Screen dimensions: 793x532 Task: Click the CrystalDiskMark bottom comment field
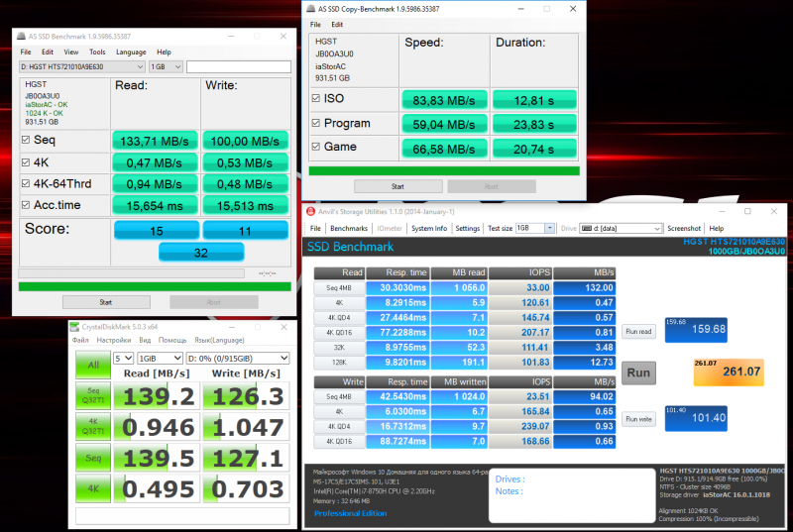coord(182,516)
